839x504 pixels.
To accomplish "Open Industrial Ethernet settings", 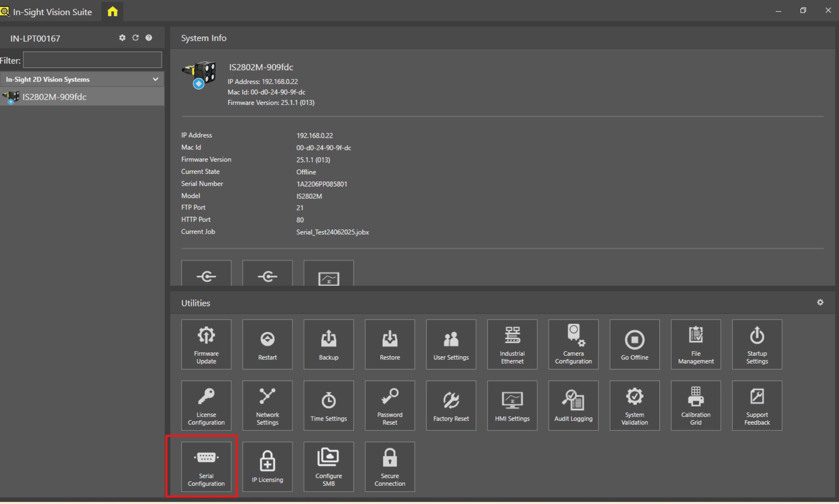I will coord(512,344).
